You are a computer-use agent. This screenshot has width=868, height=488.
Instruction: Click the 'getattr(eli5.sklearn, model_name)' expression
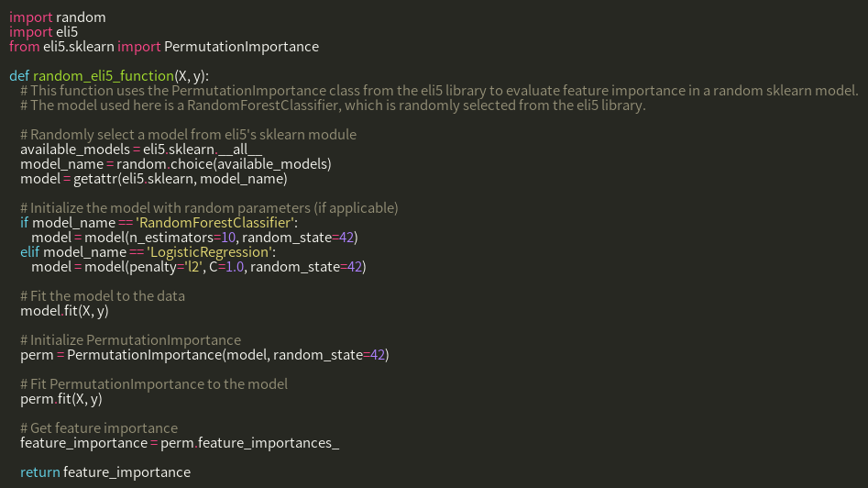181,179
